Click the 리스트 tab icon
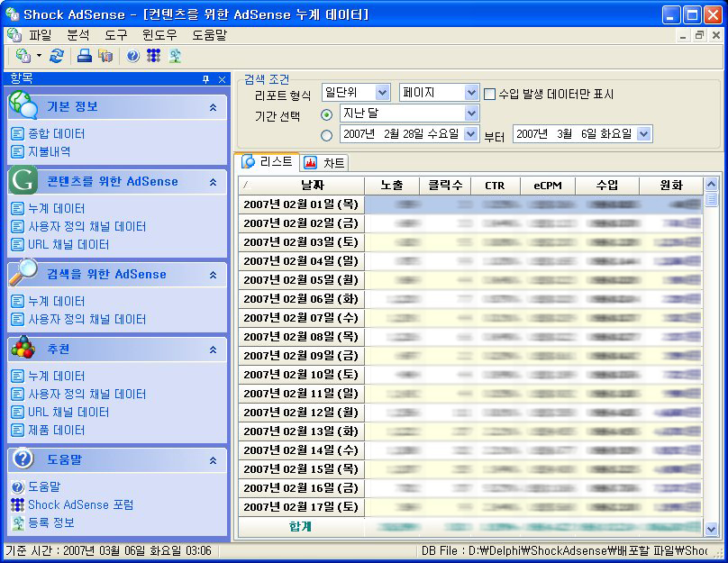Viewport: 728px width, 563px height. point(249,162)
